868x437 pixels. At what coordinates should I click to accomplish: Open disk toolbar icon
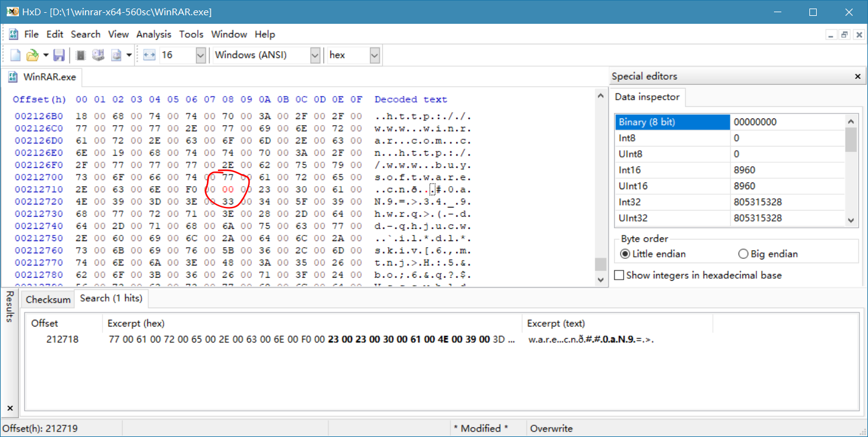(x=98, y=56)
